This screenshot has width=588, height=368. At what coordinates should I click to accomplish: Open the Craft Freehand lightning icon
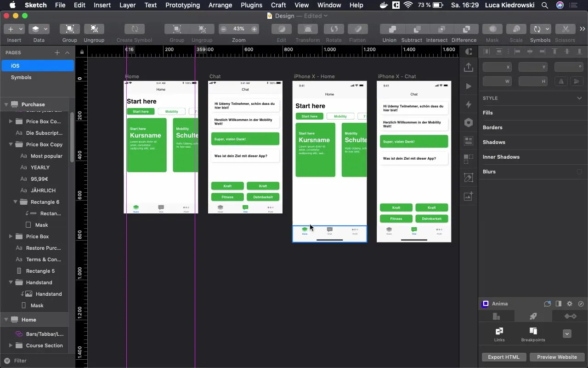tap(468, 104)
